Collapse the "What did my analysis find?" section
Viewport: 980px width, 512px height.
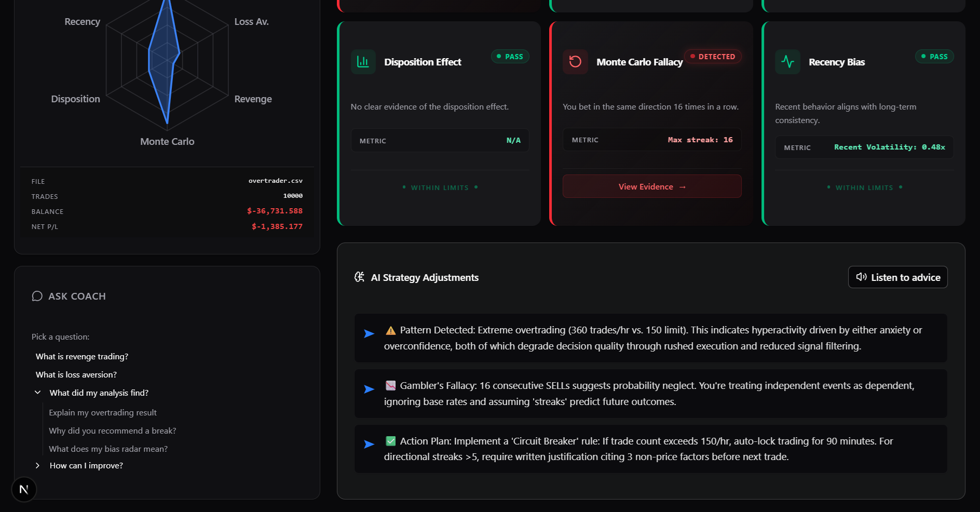(38, 393)
